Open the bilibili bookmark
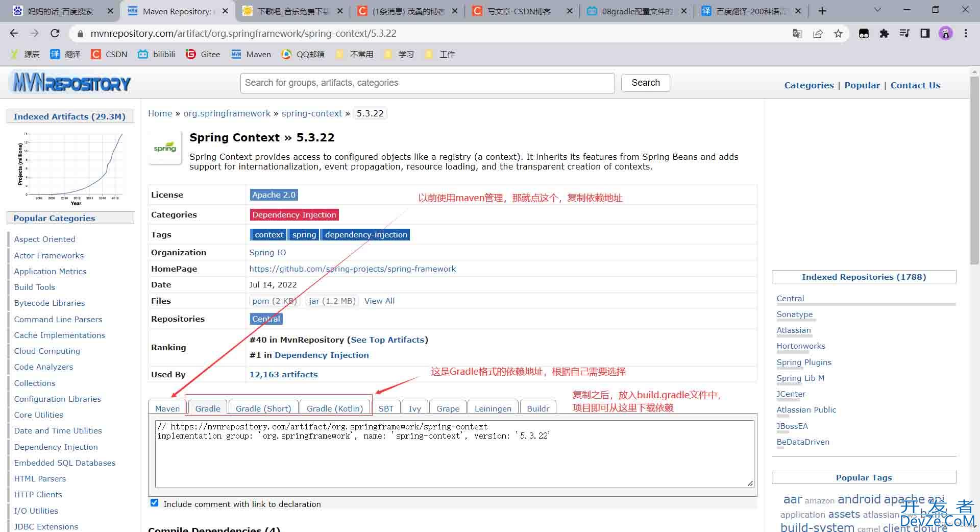The image size is (980, 532). click(x=157, y=54)
